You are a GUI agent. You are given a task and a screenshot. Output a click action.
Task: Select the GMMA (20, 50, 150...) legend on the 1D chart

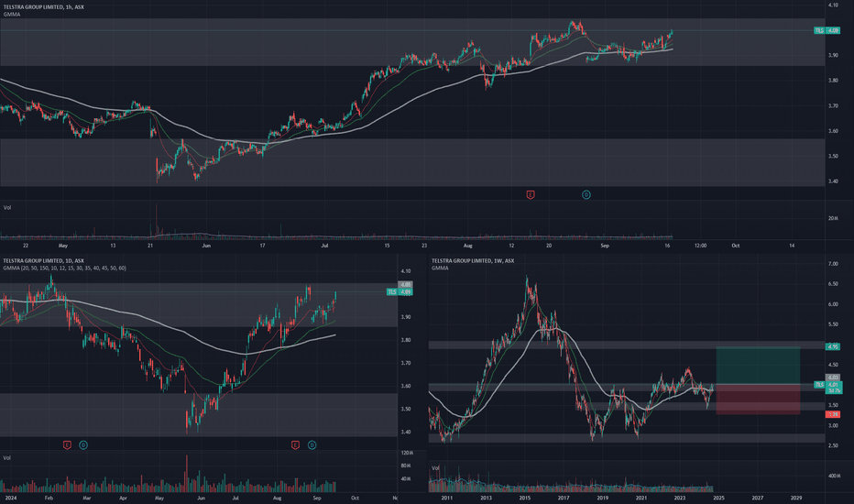pos(64,268)
